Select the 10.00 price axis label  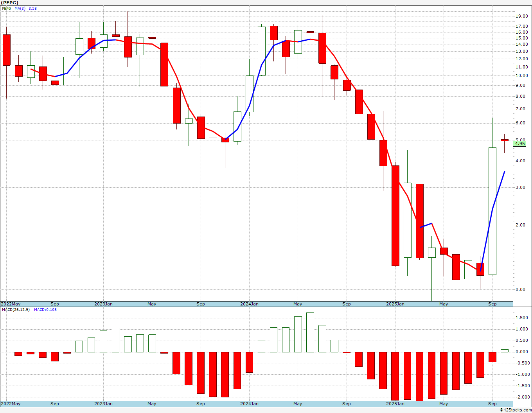pos(522,75)
